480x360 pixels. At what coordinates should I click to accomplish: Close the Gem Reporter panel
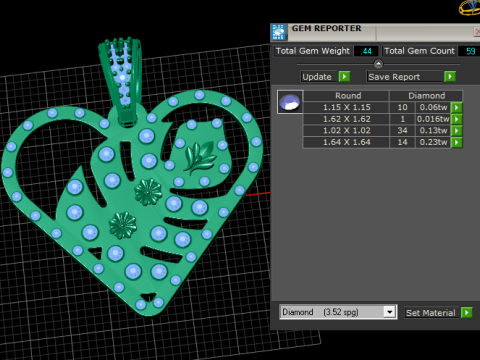click(477, 32)
